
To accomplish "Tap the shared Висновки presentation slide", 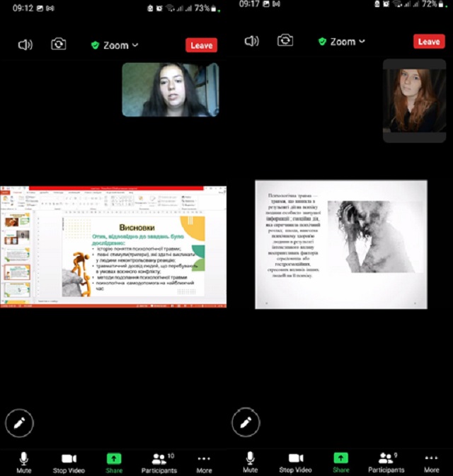I will pyautogui.click(x=113, y=247).
